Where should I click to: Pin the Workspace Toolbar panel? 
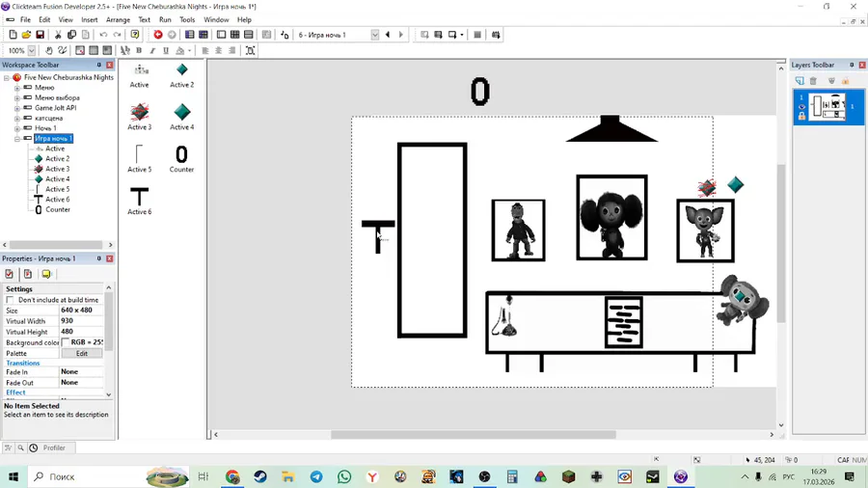99,65
